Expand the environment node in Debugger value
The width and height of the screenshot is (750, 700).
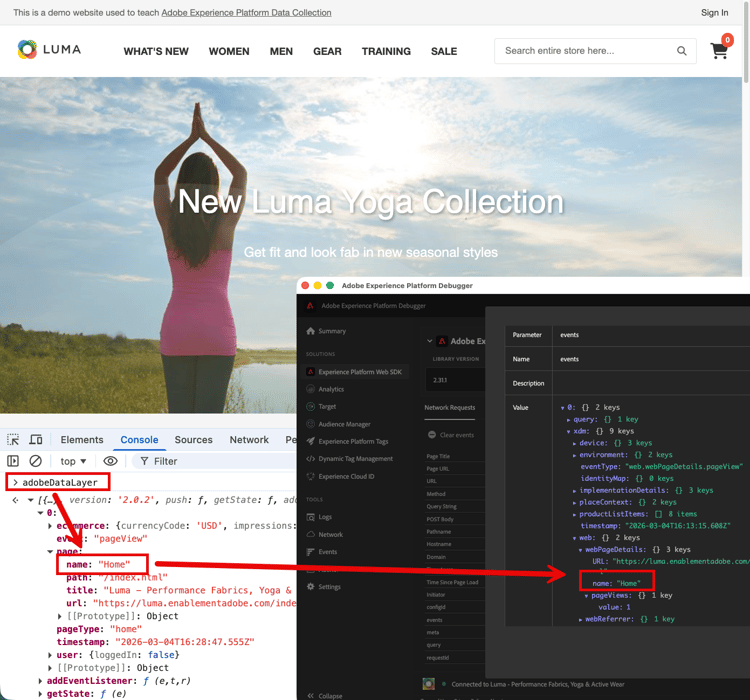coord(574,455)
